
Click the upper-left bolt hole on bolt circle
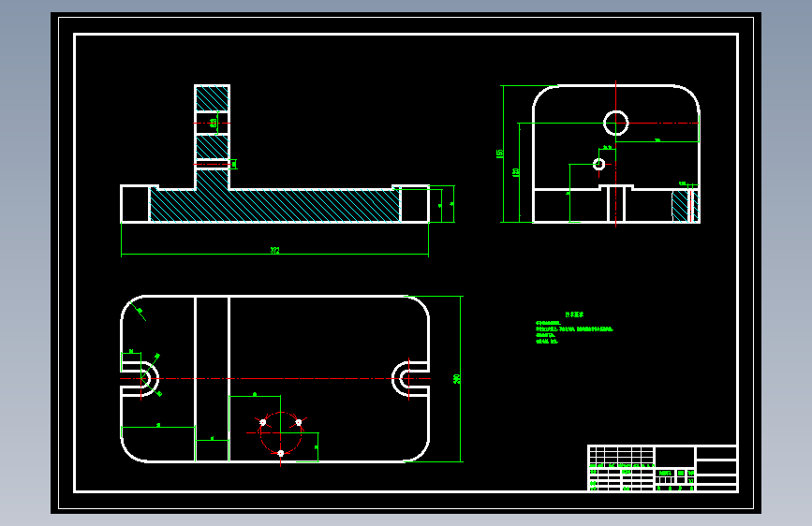262,422
